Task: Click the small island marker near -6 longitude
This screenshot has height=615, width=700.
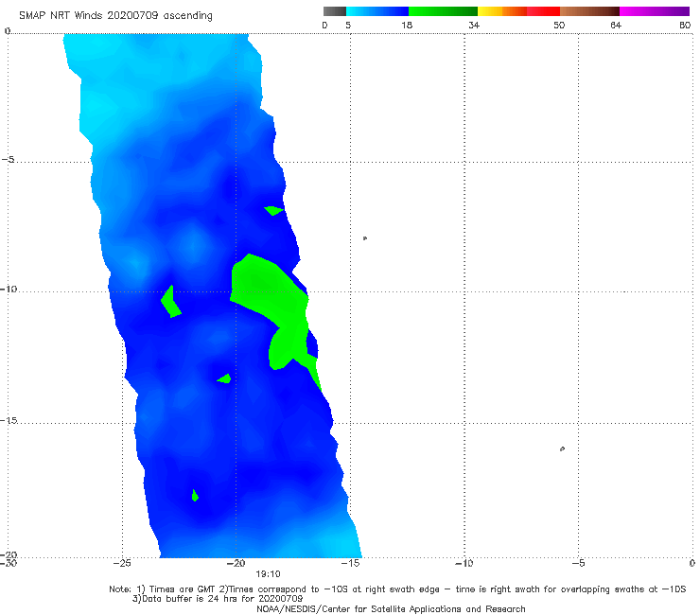Action: (562, 448)
